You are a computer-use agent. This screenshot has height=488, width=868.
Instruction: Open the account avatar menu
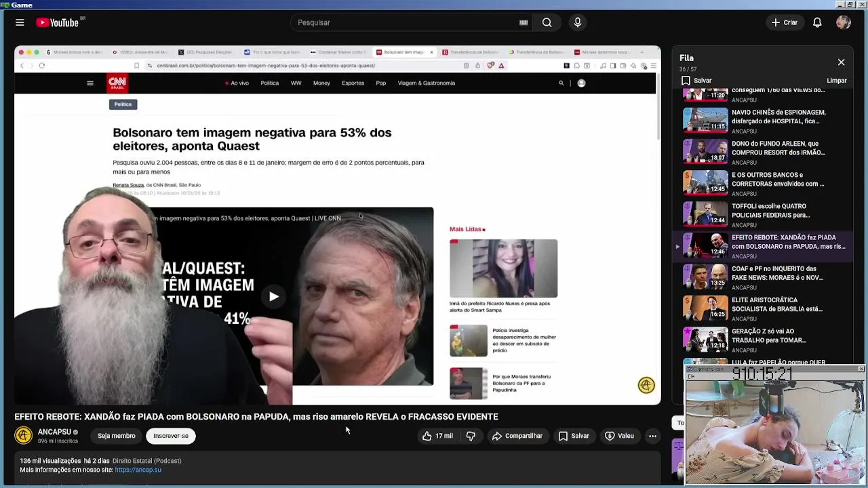[x=844, y=22]
